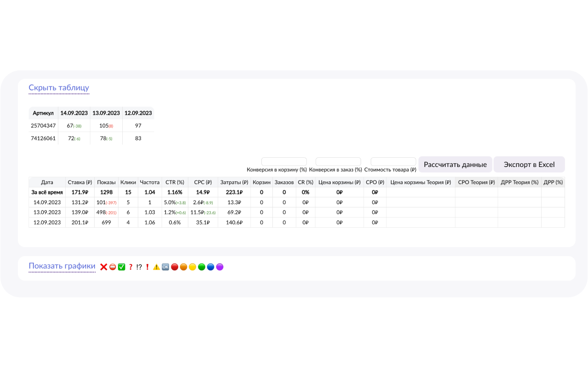The image size is (588, 368).
Task: Click the green check mark emoji
Action: [122, 267]
